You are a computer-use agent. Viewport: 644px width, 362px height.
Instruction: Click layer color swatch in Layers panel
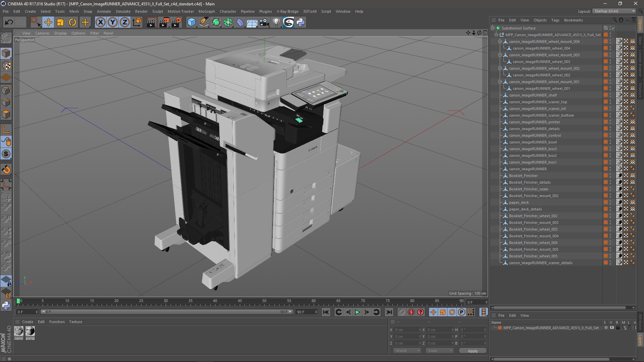[x=500, y=328]
